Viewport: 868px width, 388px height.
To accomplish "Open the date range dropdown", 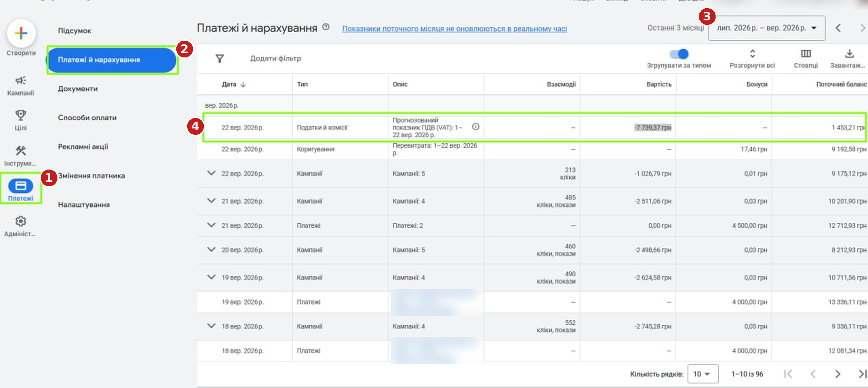I will point(767,28).
